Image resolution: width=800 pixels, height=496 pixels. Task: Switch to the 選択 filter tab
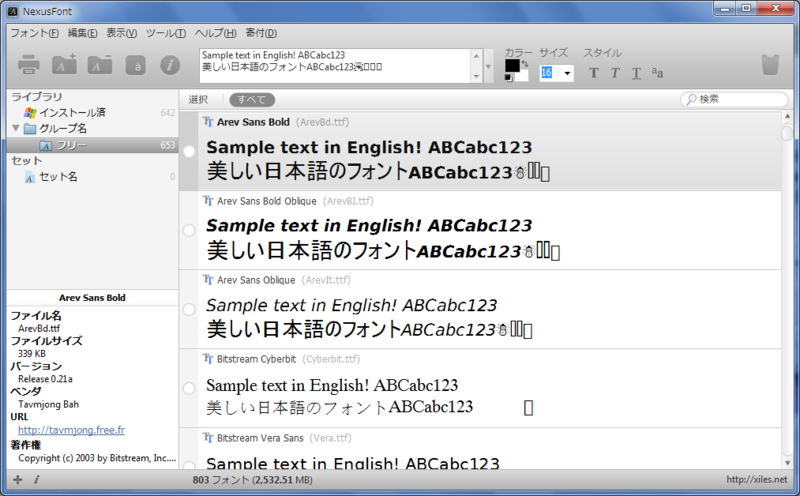[198, 100]
